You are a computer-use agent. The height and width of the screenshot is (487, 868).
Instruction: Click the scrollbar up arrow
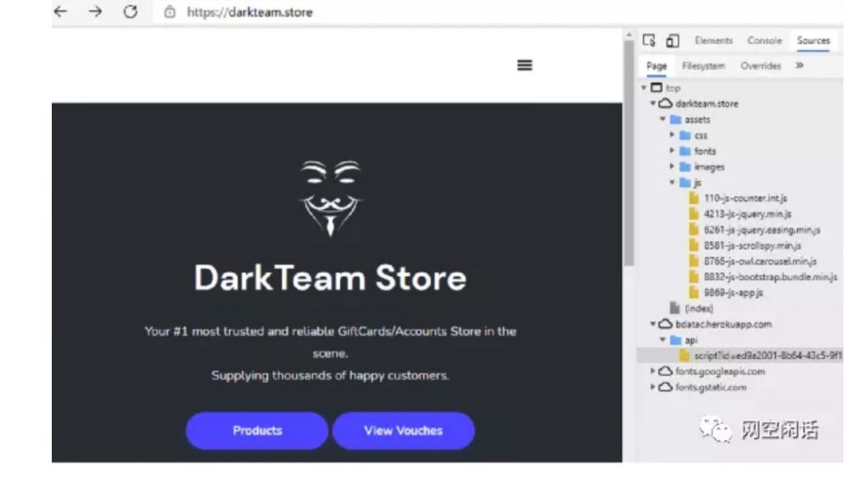pos(628,35)
